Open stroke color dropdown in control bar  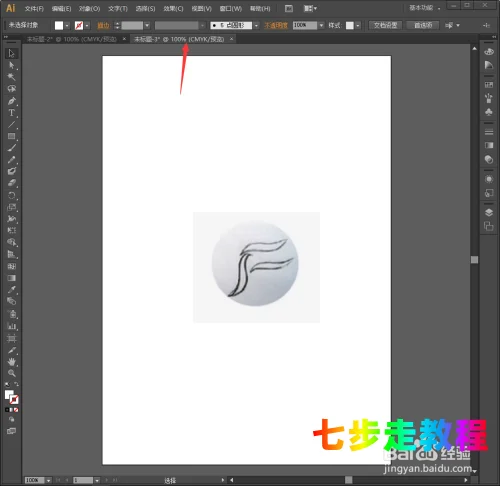coord(87,25)
